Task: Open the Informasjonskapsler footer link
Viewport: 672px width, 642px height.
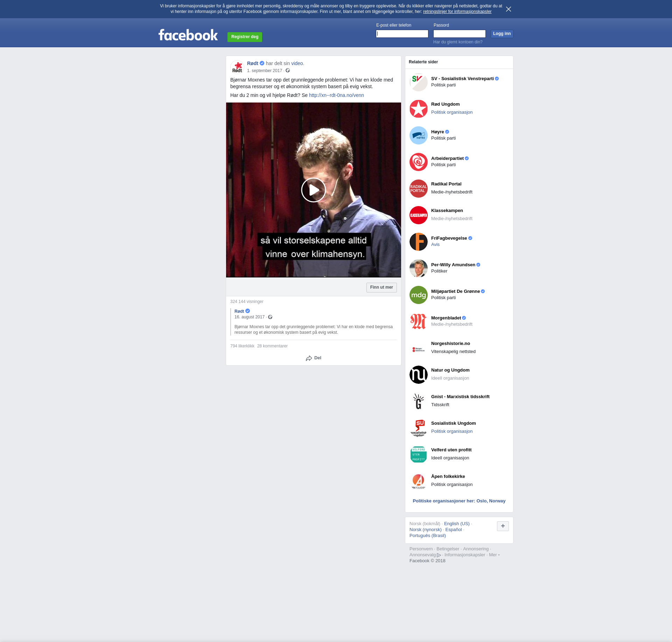Action: (465, 555)
